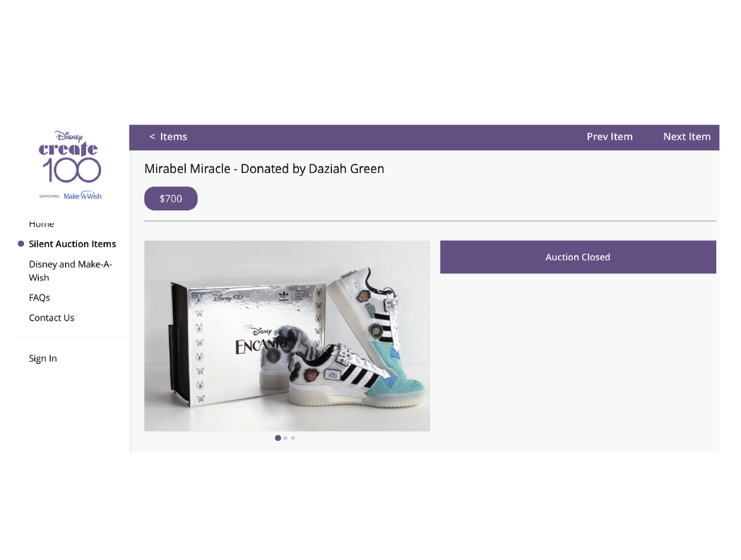741x560 pixels.
Task: Switch to the third carousel dot
Action: click(x=293, y=438)
